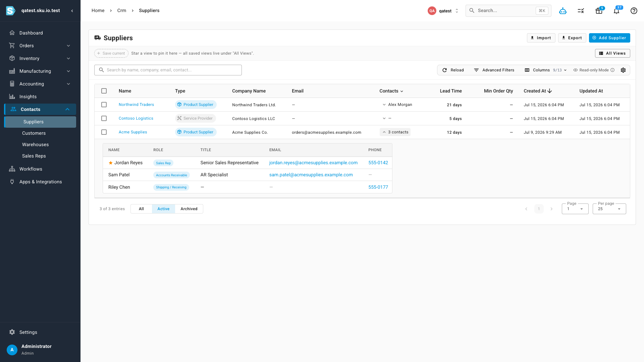Open Acme Supplies supplier link
The width and height of the screenshot is (644, 362).
[x=133, y=132]
